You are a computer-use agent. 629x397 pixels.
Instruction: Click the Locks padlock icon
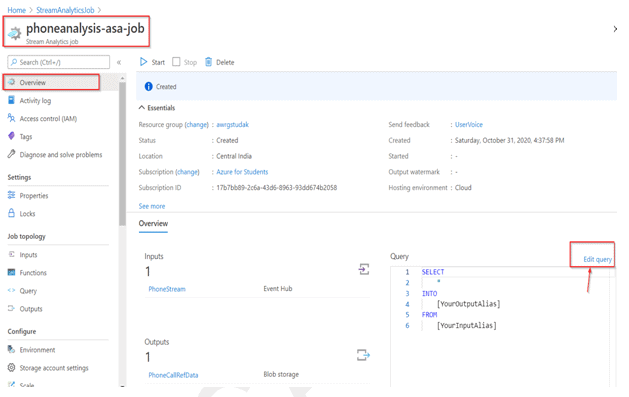(12, 213)
